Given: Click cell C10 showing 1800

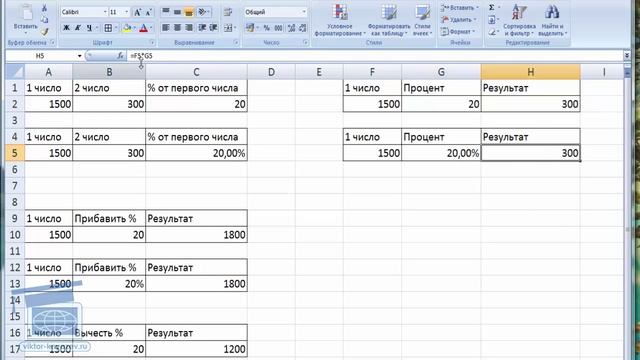Looking at the screenshot, I should click(196, 235).
